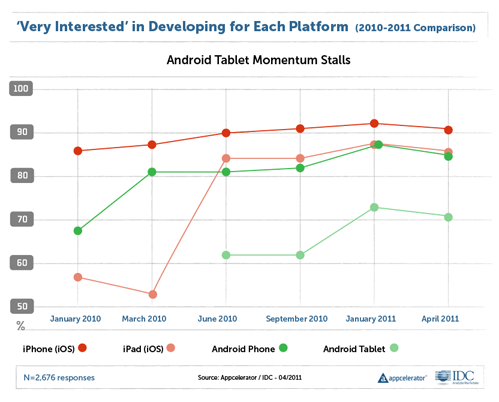The image size is (499, 402).
Task: Click the Android Tablet point at June 2010
Action: coord(226,255)
